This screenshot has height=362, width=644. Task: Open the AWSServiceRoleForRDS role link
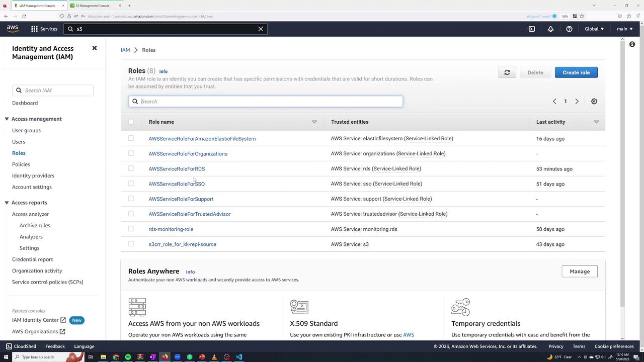tap(177, 169)
